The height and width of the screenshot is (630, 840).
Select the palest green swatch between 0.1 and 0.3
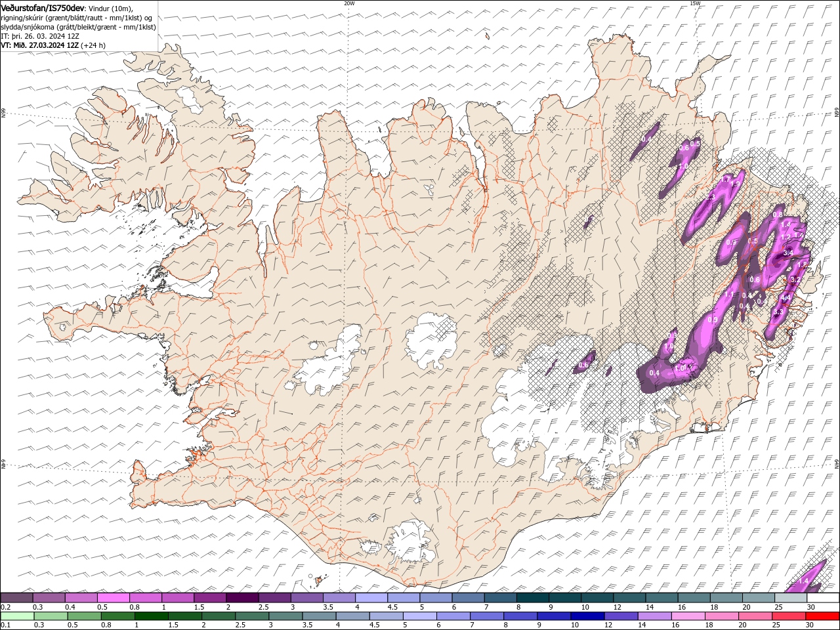pyautogui.click(x=16, y=616)
